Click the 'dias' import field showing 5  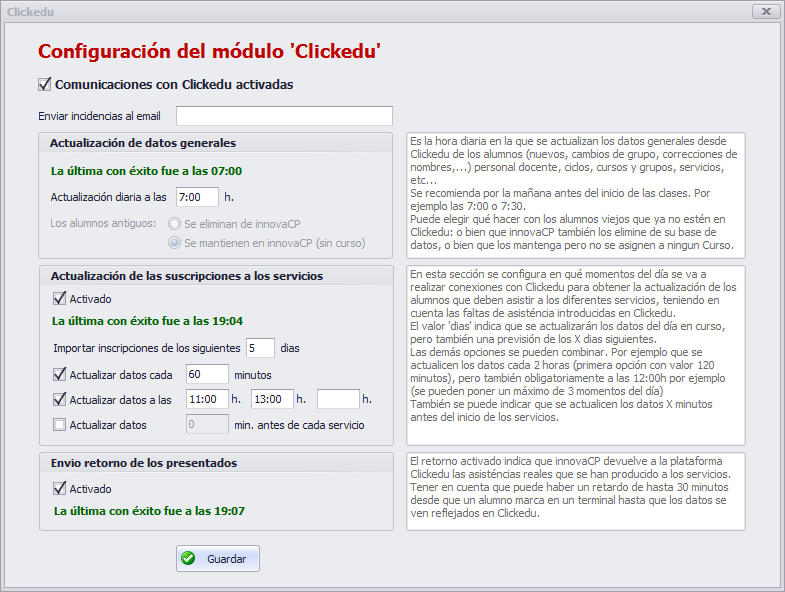coord(260,348)
